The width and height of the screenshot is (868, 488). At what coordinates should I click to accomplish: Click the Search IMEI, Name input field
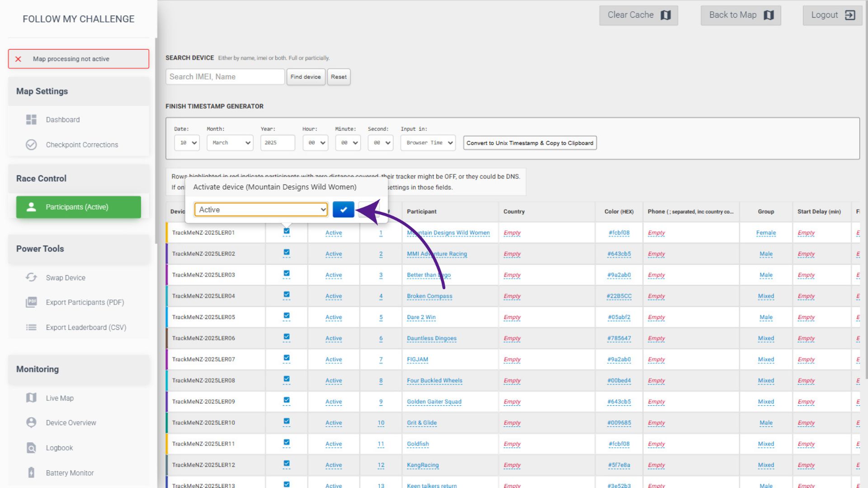(225, 77)
